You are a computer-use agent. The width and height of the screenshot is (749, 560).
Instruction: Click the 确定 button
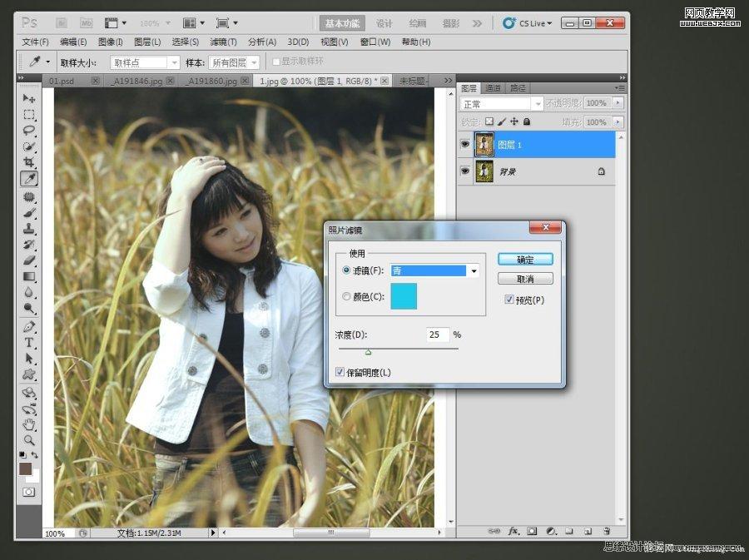(x=525, y=260)
